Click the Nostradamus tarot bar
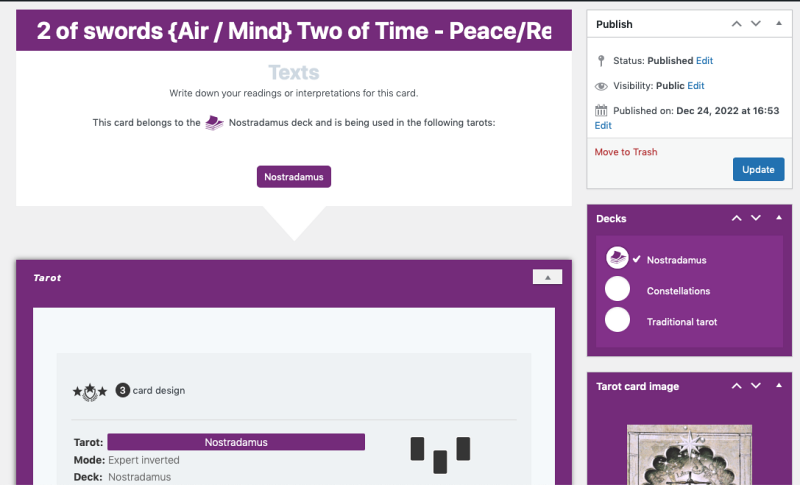Screen dimensions: 800x485 click(236, 442)
